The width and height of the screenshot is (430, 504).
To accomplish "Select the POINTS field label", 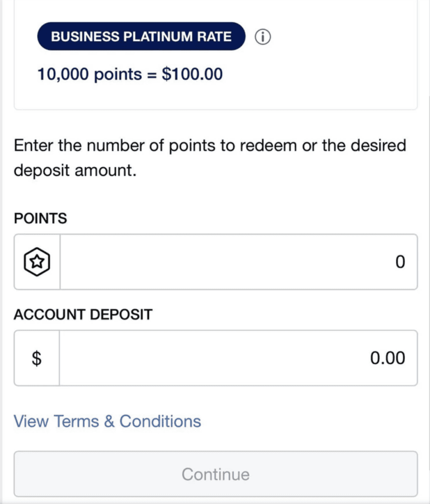I will (x=40, y=219).
